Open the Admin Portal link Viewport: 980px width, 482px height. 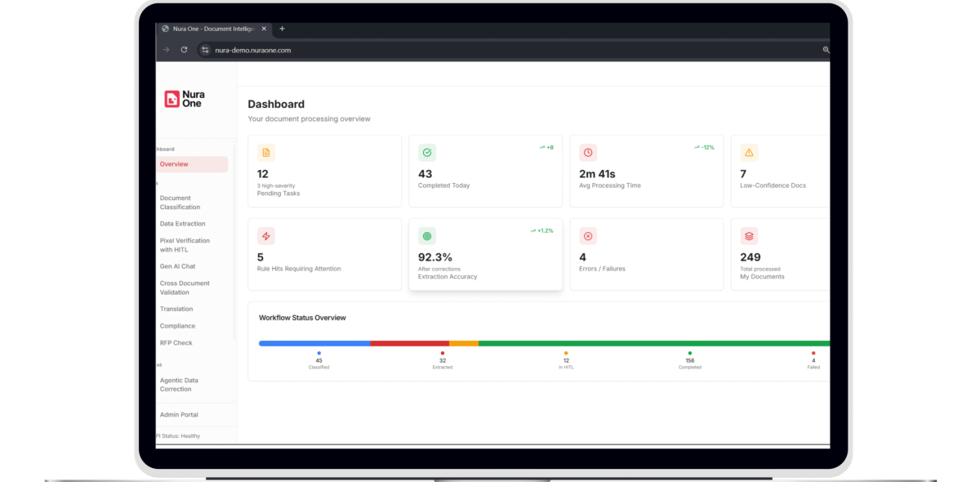(179, 415)
